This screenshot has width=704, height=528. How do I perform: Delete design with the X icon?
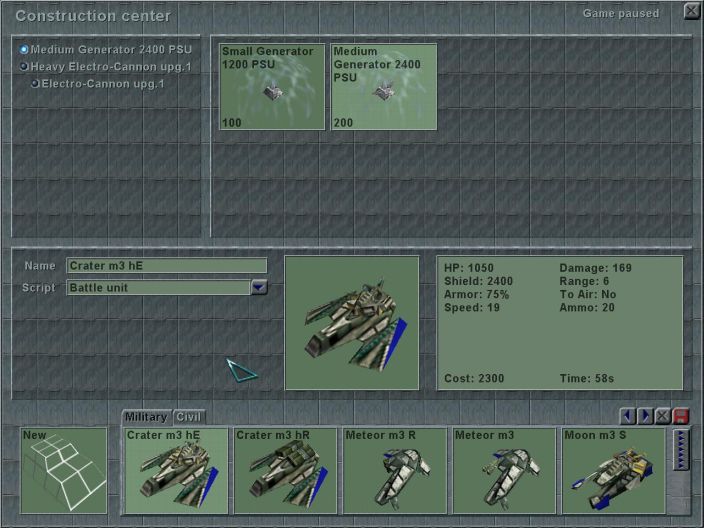(663, 416)
